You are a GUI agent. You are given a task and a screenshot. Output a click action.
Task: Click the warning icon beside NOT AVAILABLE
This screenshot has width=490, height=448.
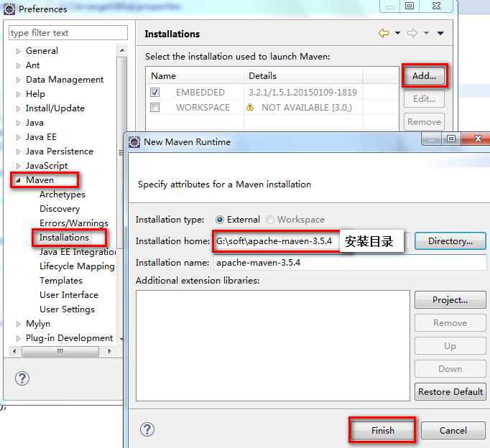pos(250,107)
